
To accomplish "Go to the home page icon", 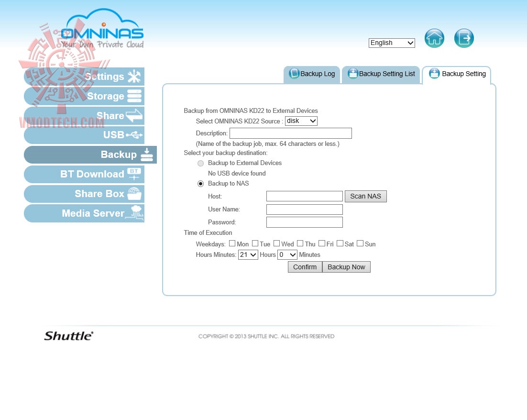I will [434, 38].
